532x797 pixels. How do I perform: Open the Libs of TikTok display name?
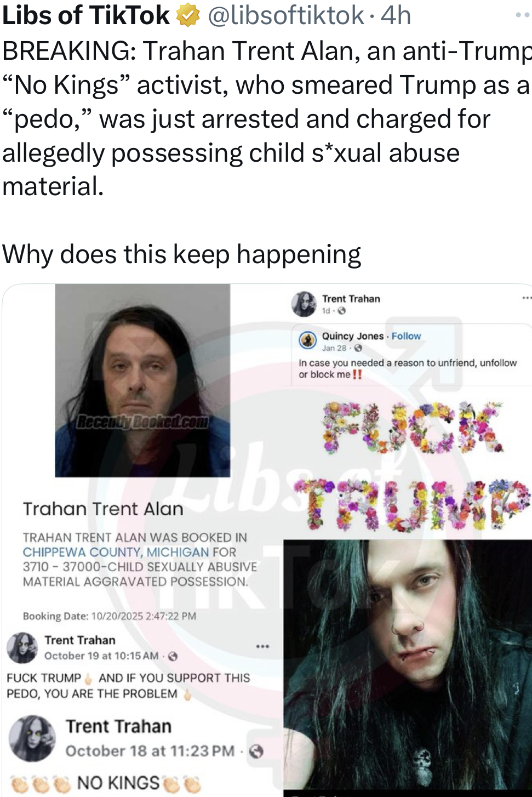[86, 15]
